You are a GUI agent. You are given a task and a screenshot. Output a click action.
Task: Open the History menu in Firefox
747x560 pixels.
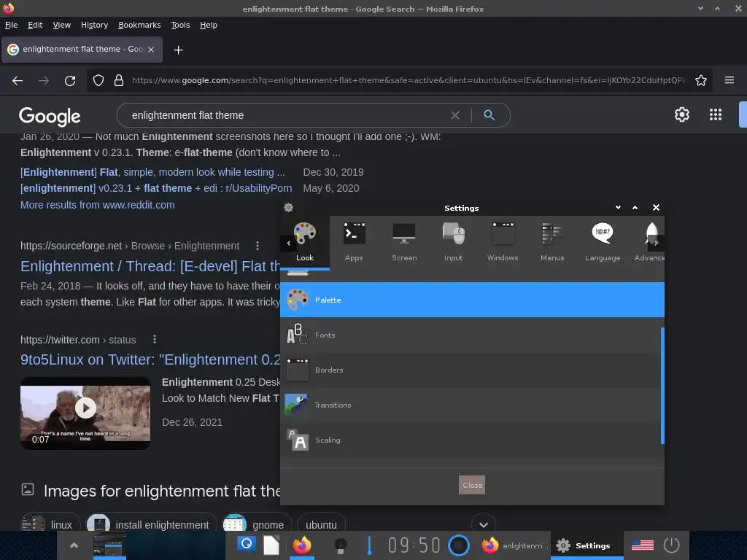pos(94,25)
